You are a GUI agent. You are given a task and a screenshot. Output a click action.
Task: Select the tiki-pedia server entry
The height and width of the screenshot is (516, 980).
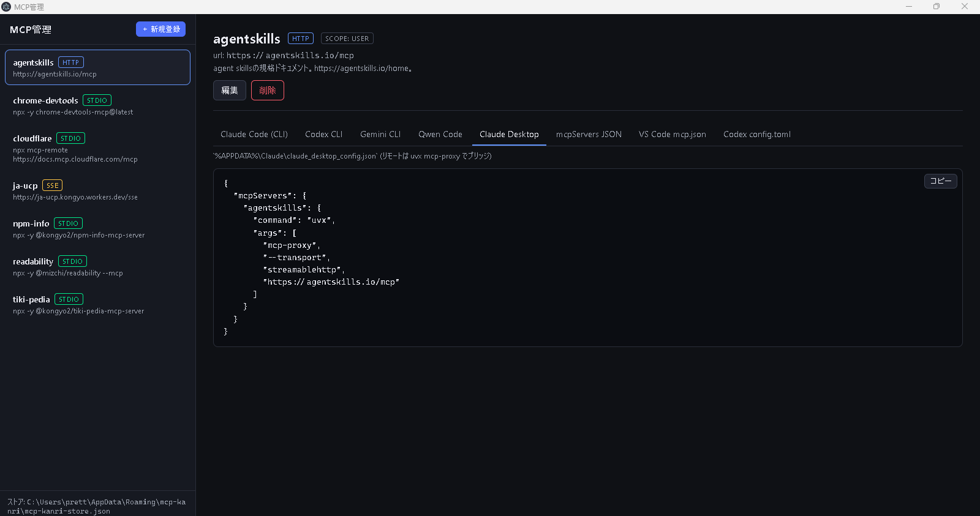click(97, 304)
